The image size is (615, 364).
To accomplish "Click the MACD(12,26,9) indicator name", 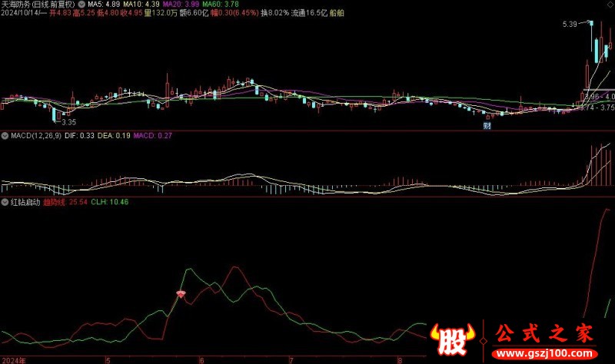I will pos(36,136).
